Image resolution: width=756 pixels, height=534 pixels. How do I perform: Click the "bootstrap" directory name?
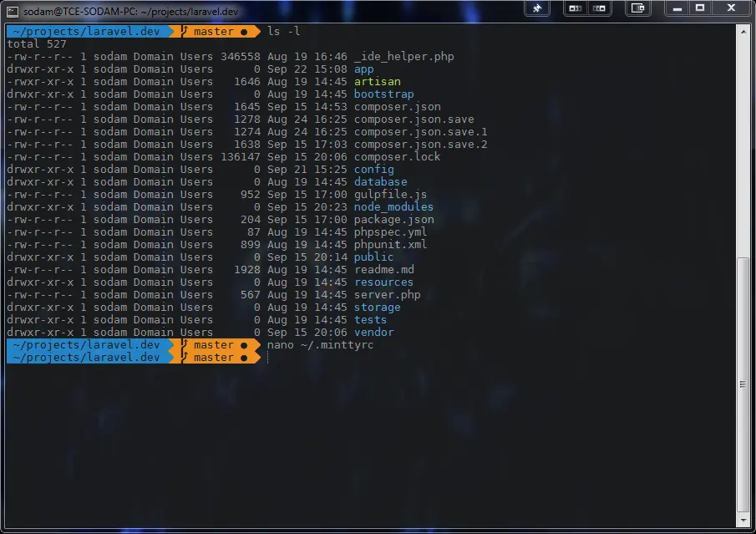pos(383,94)
